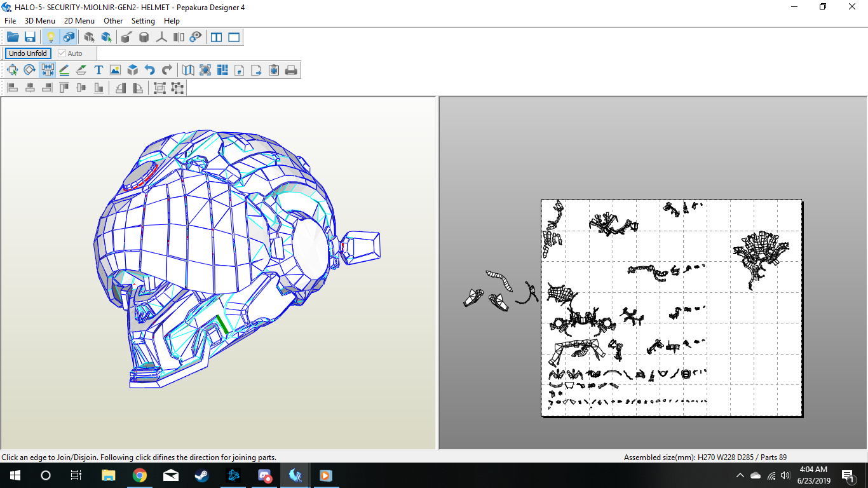Open the volume control in system tray
The height and width of the screenshot is (488, 868).
[x=785, y=475]
